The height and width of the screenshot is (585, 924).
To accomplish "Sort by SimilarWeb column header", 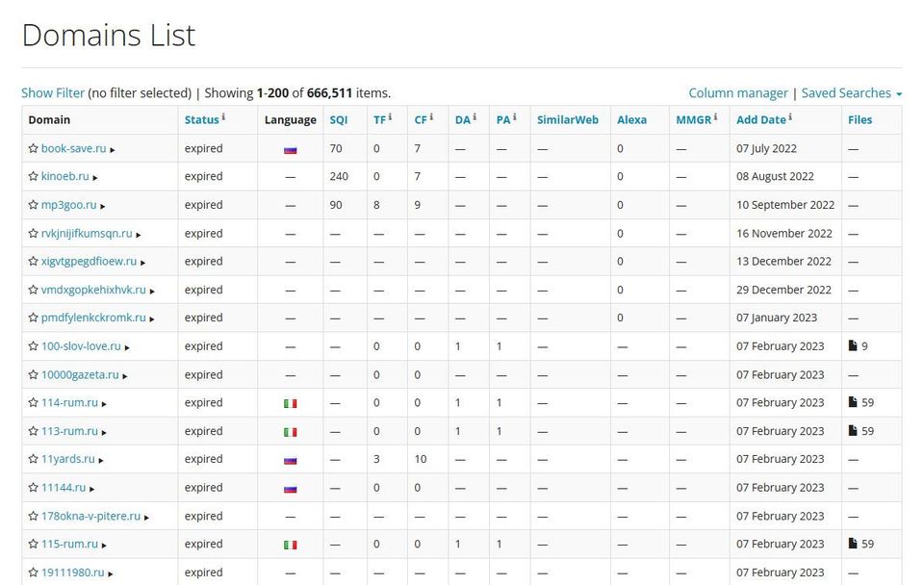I will point(568,119).
